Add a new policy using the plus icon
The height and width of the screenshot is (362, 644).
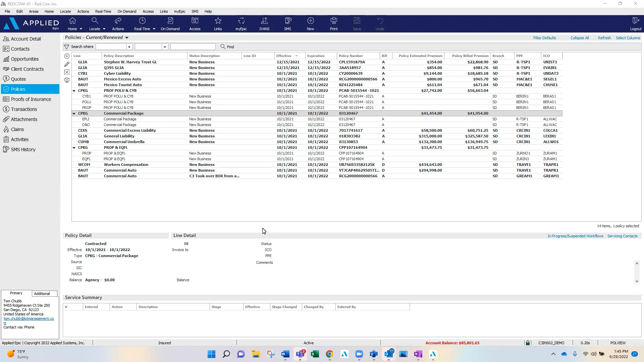click(x=67, y=56)
